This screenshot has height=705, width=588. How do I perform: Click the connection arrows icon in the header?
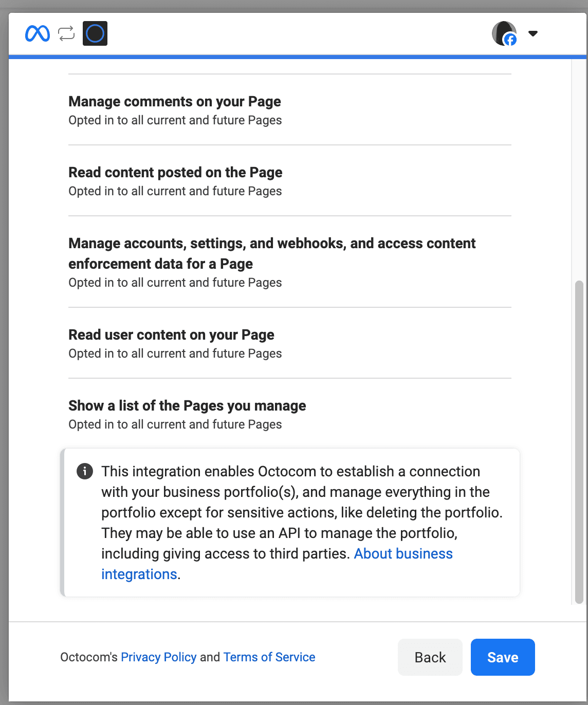click(x=66, y=33)
